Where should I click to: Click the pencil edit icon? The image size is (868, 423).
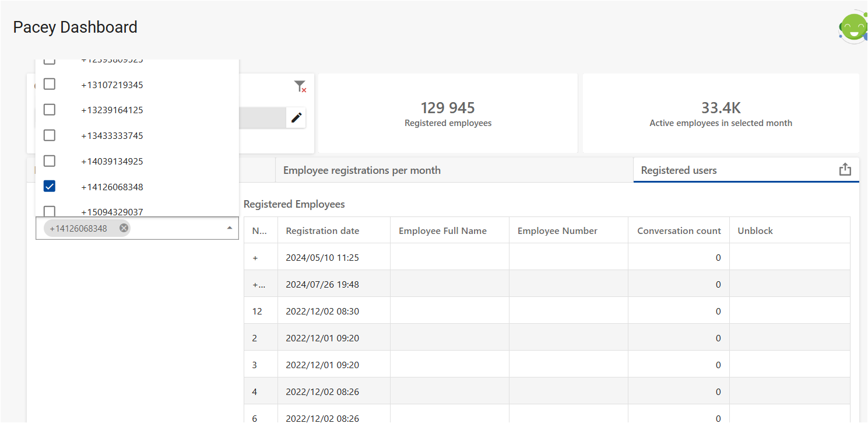296,117
